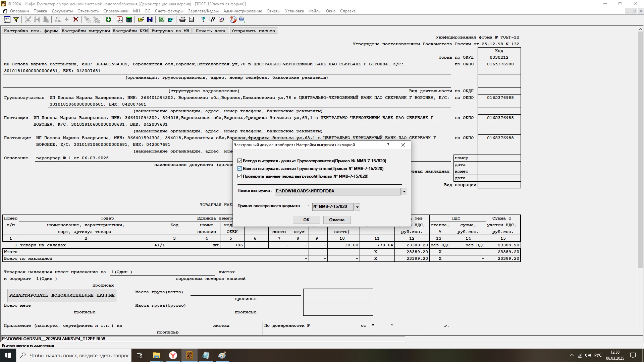Open the Счета-фактуры menu
The image size is (644, 362).
coord(169,11)
